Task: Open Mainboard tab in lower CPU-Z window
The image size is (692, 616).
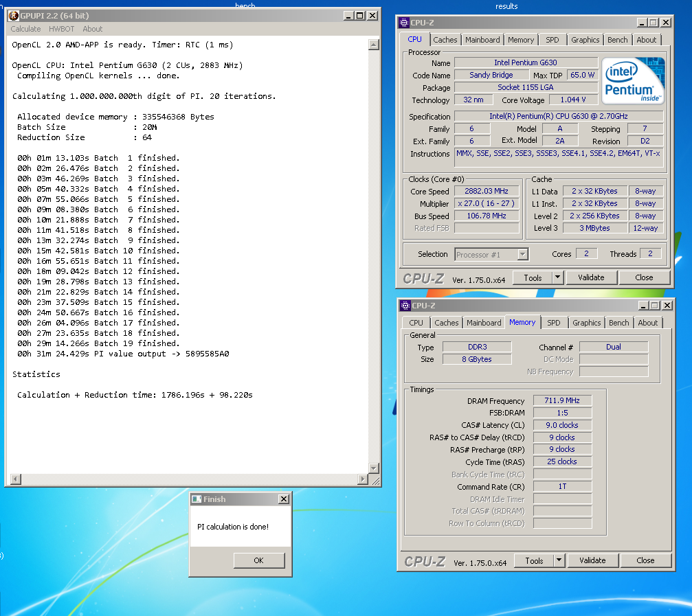Action: tap(484, 323)
